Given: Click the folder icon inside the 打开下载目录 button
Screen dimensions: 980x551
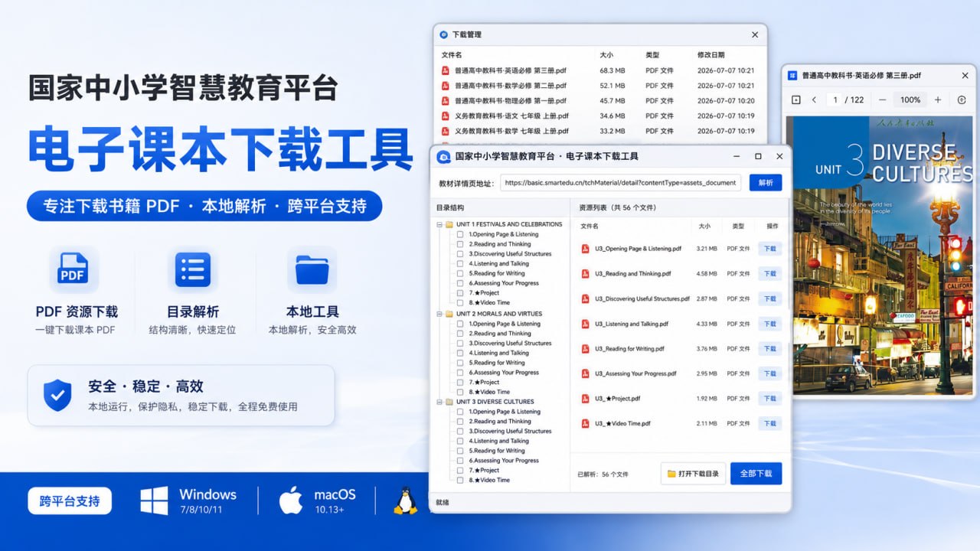Looking at the screenshot, I should [671, 474].
